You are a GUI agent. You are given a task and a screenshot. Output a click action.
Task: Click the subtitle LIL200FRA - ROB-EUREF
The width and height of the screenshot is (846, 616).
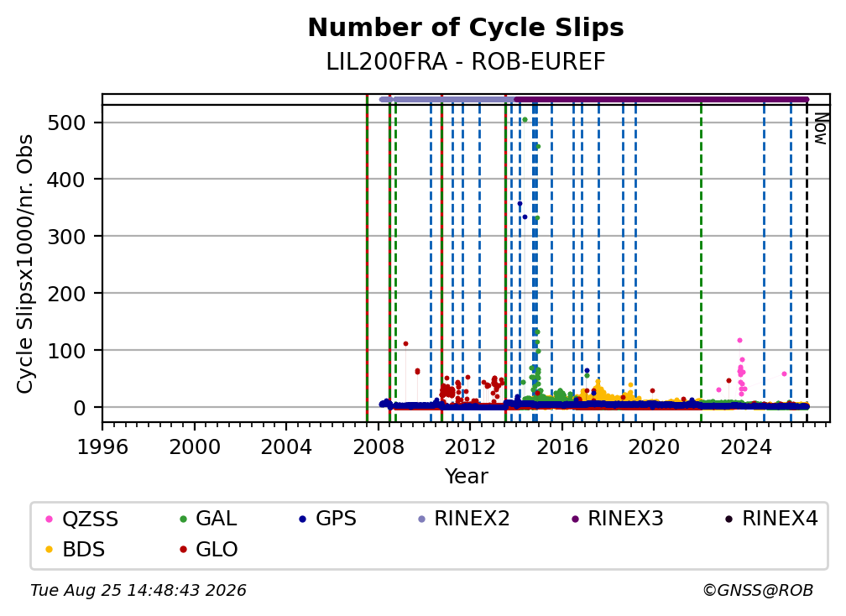coord(466,62)
